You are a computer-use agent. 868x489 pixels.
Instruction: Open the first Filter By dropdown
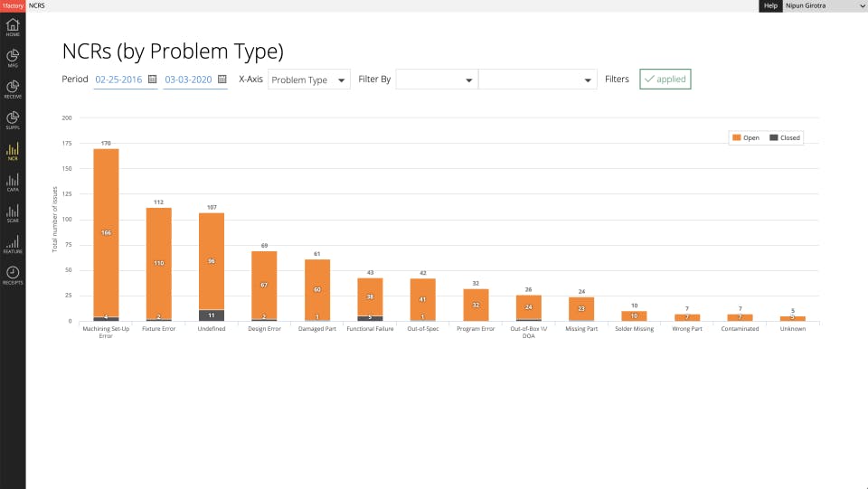click(x=436, y=80)
